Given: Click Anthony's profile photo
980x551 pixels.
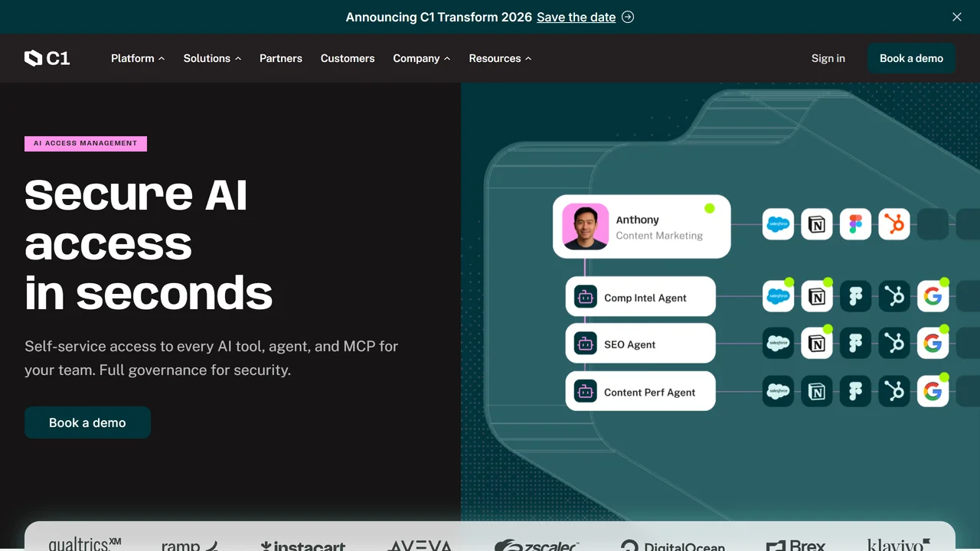Looking at the screenshot, I should (586, 227).
